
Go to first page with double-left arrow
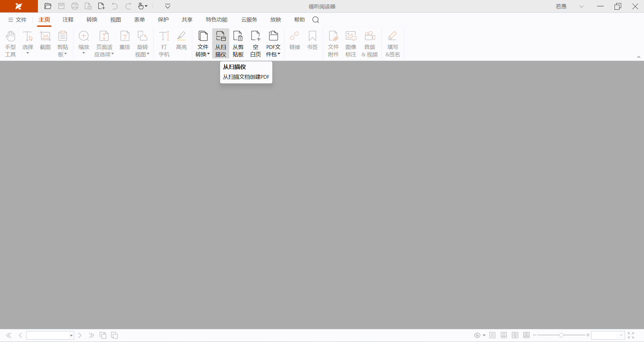(x=9, y=335)
